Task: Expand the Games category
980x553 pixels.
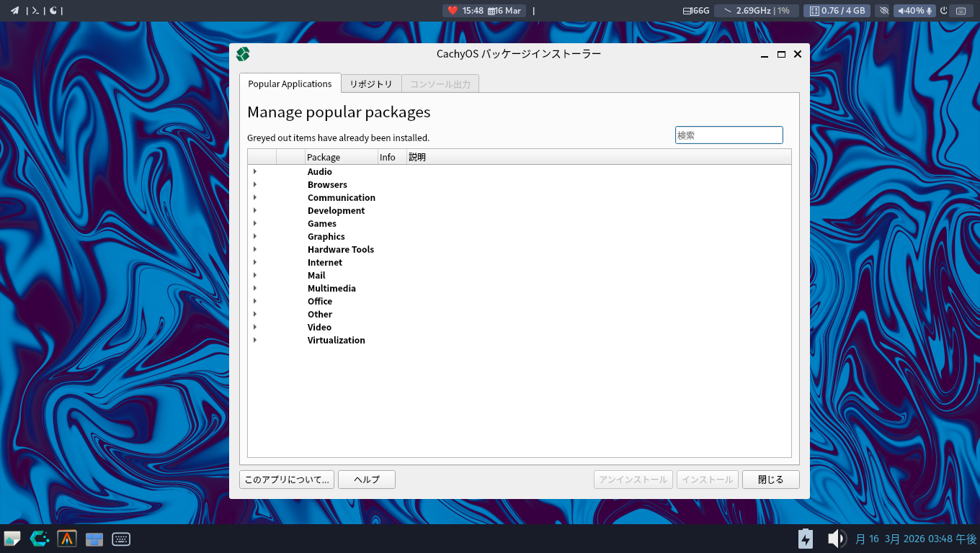Action: [255, 223]
